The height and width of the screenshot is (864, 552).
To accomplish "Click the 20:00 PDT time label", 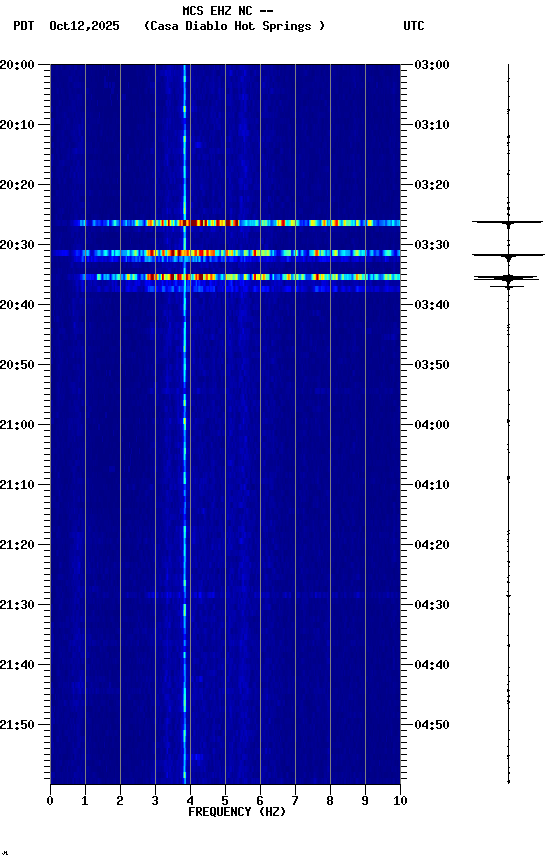I will point(17,64).
